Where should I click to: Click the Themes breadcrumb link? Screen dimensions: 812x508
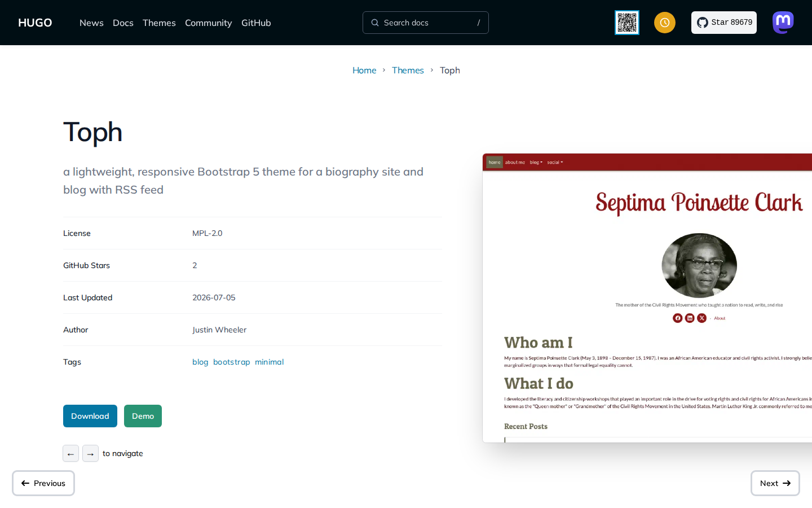point(408,70)
